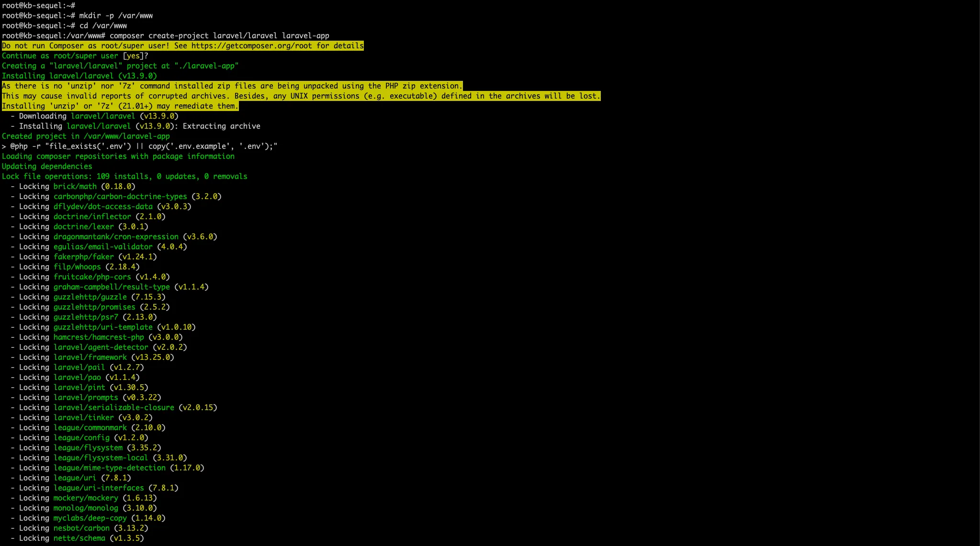Click version (3.35.2) in the league/flysystem row
Screen dimensions: 980x546
tap(144, 448)
